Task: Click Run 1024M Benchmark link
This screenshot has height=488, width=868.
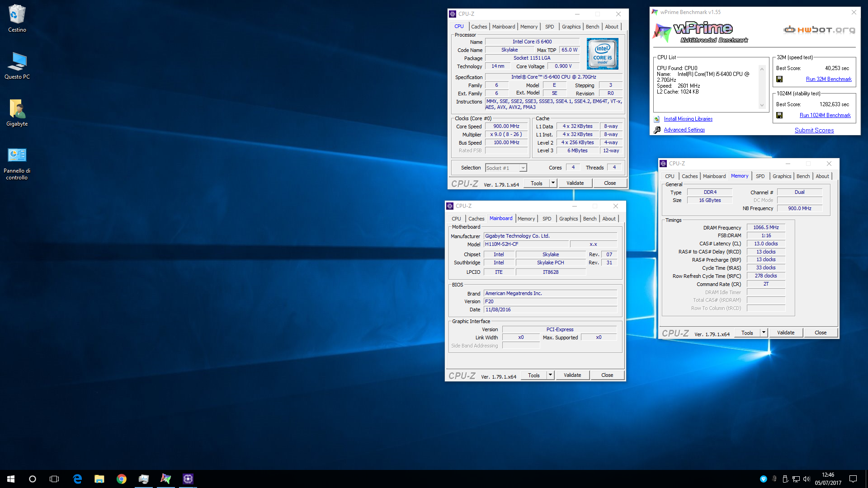Action: (x=825, y=115)
